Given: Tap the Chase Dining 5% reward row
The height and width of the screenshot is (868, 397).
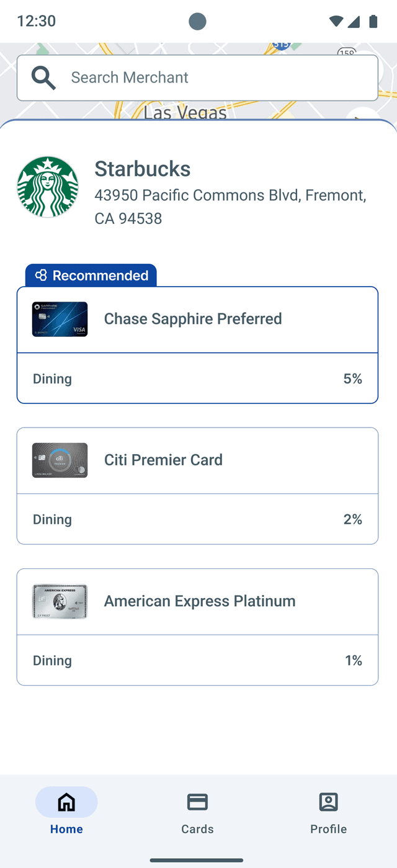Looking at the screenshot, I should click(x=197, y=378).
